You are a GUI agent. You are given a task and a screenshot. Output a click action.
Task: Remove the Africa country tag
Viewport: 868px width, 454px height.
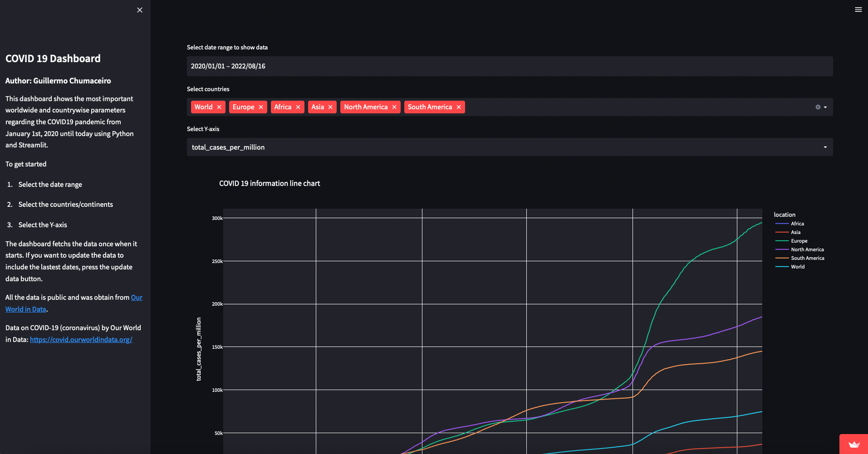(x=298, y=107)
